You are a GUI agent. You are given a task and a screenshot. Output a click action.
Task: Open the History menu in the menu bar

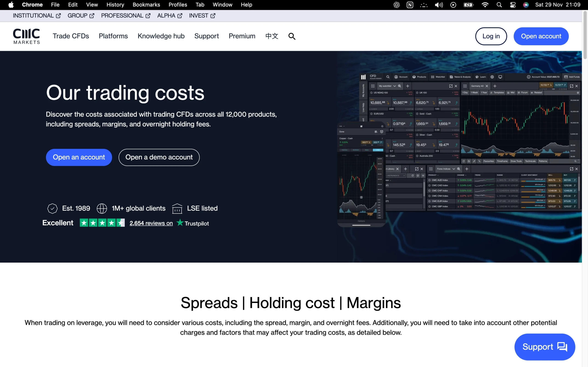point(115,5)
